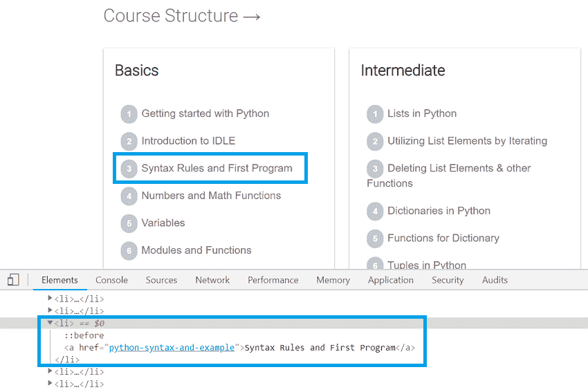Click number 1 badge beside Getting started
Viewport: 588px width, 392px height.
pos(129,114)
